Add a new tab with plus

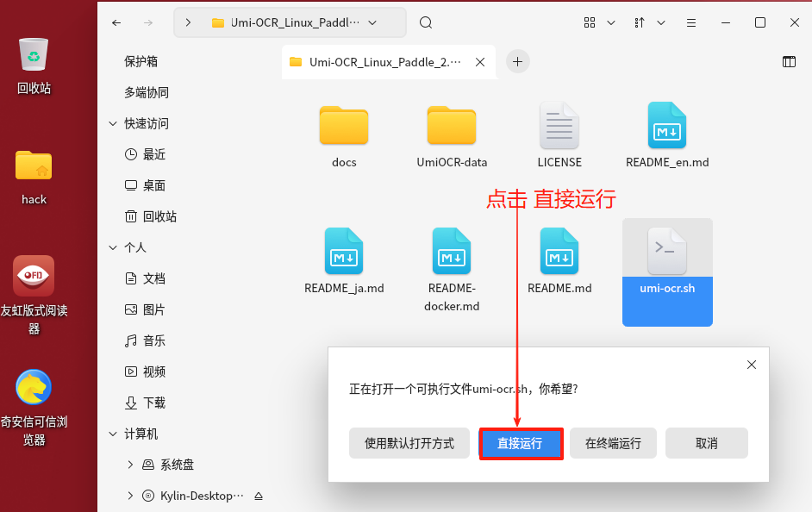point(517,62)
